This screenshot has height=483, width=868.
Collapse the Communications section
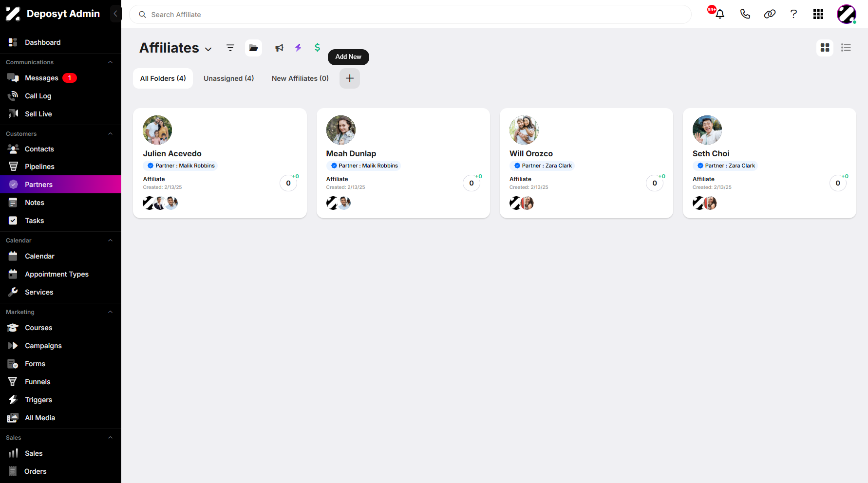pos(110,62)
